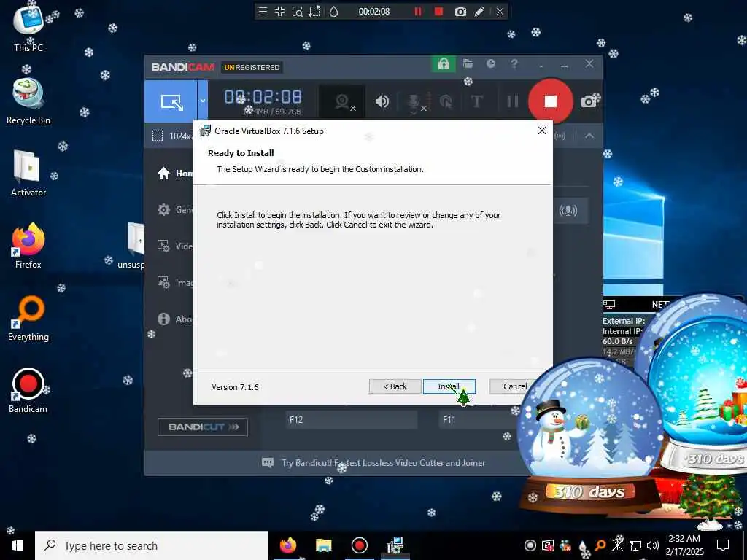Click resize-region icon in top recording bar

point(314,12)
